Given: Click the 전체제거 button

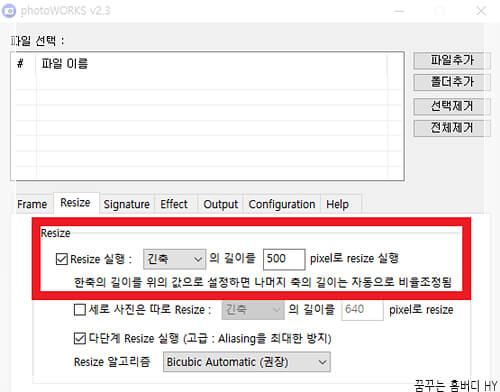Looking at the screenshot, I should tap(452, 128).
